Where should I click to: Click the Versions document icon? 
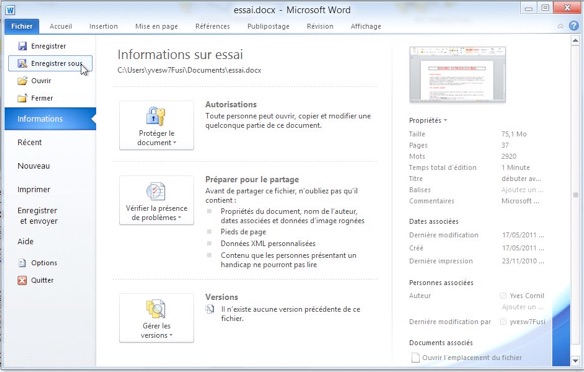point(210,309)
